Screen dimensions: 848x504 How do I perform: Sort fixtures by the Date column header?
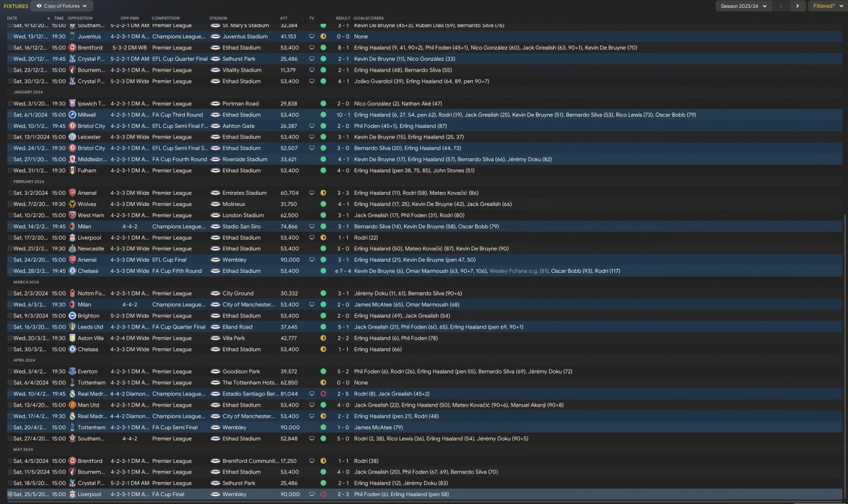(13, 18)
